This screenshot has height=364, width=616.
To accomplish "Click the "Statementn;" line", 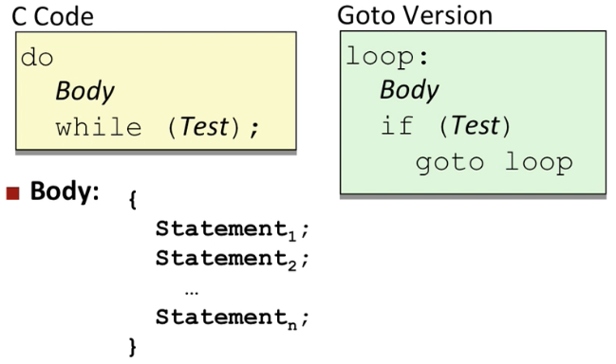I will [x=233, y=318].
